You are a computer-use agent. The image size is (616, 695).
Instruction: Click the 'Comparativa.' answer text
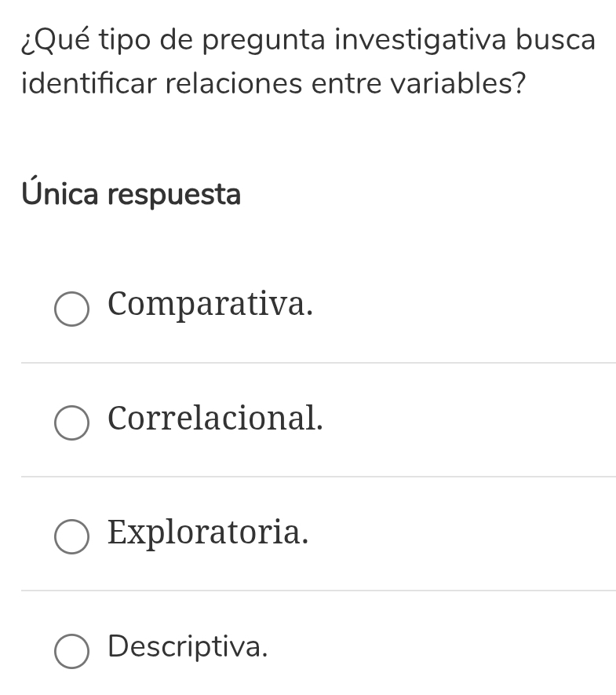pos(210,305)
